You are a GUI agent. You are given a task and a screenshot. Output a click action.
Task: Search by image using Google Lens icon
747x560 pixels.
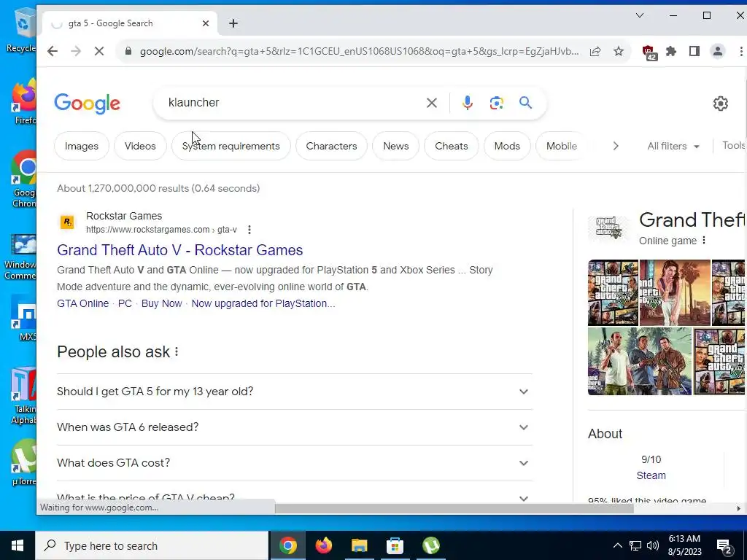pos(496,103)
